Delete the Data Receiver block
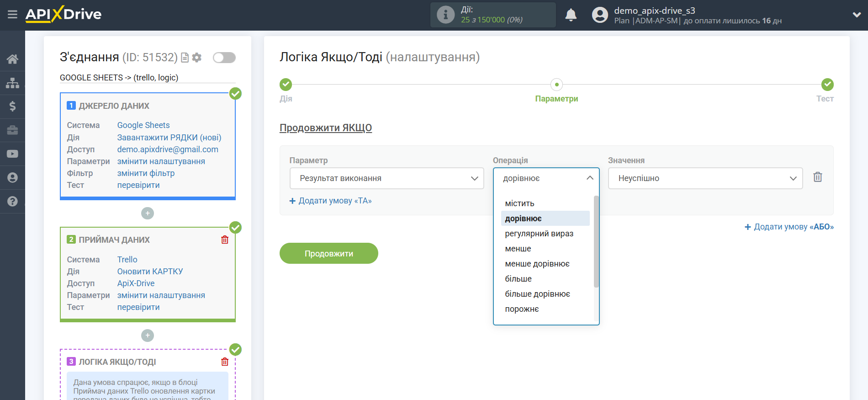 pos(225,240)
